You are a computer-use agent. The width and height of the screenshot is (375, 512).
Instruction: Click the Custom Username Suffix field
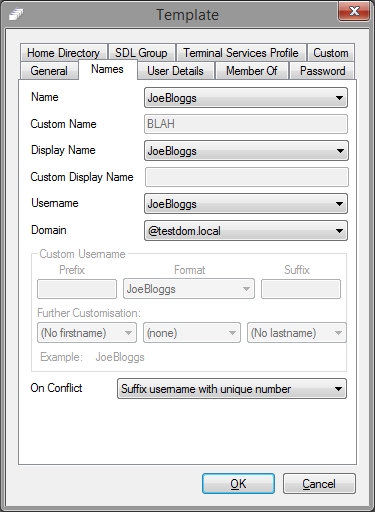301,289
